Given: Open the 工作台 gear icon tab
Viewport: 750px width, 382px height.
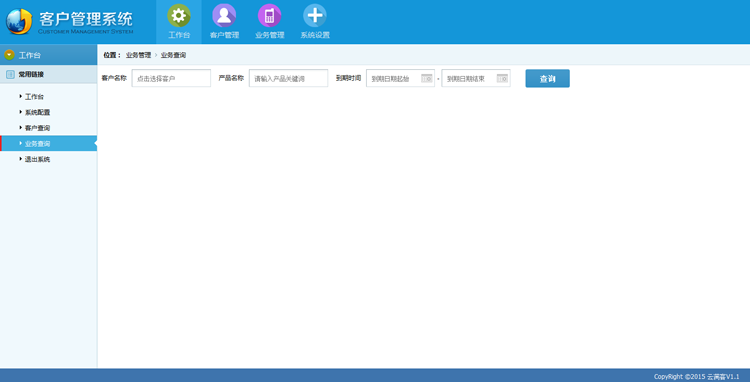Looking at the screenshot, I should (179, 22).
